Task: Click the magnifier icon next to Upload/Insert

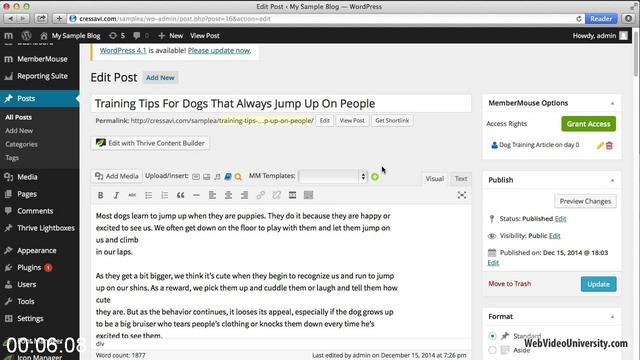Action: point(238,177)
